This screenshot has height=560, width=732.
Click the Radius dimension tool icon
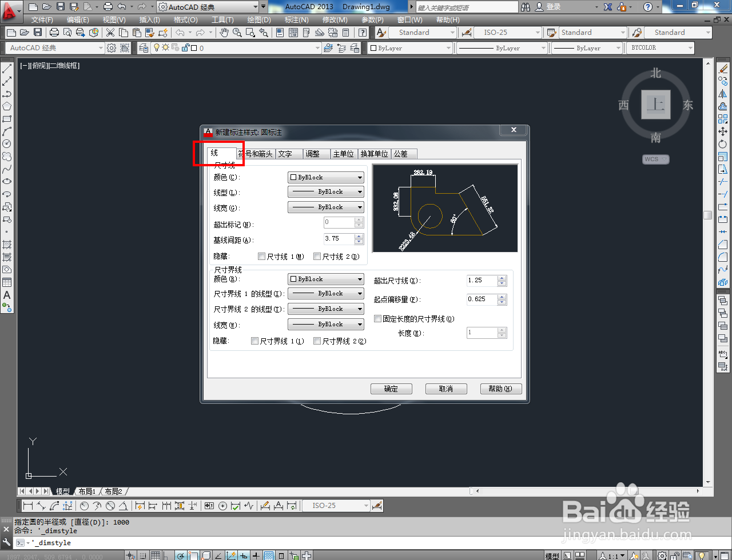pos(84,506)
